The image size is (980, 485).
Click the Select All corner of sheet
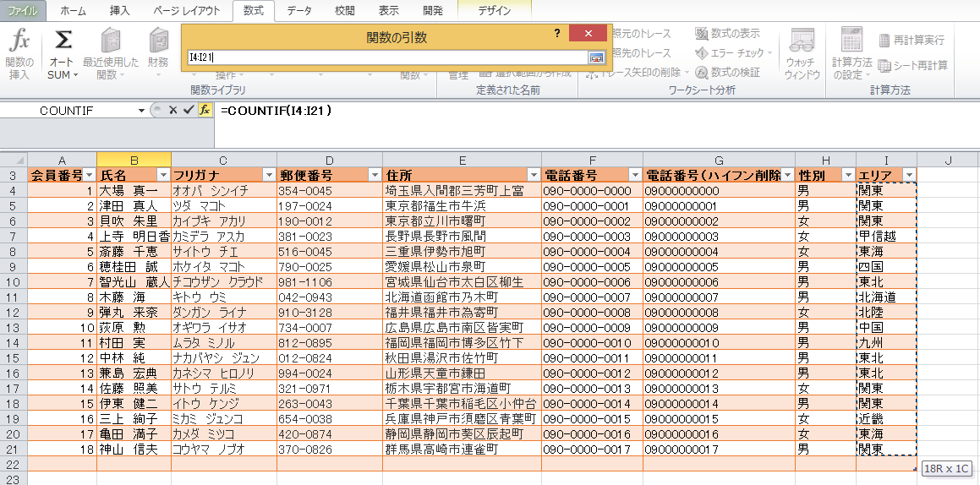(x=14, y=161)
